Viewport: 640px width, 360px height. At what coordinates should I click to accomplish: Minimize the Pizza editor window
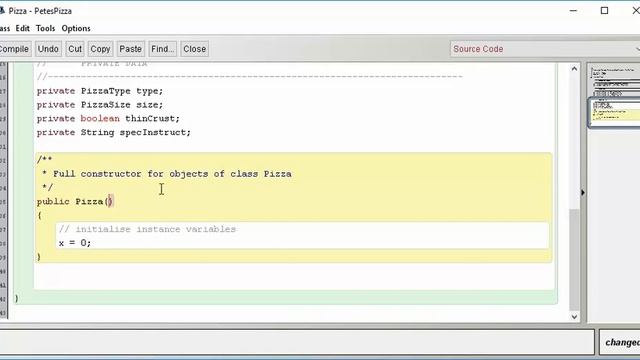573,11
